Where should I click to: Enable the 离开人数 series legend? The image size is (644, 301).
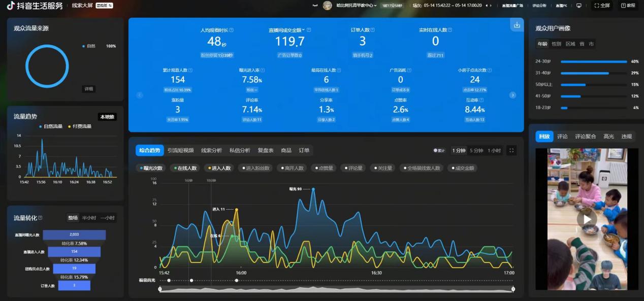(292, 168)
